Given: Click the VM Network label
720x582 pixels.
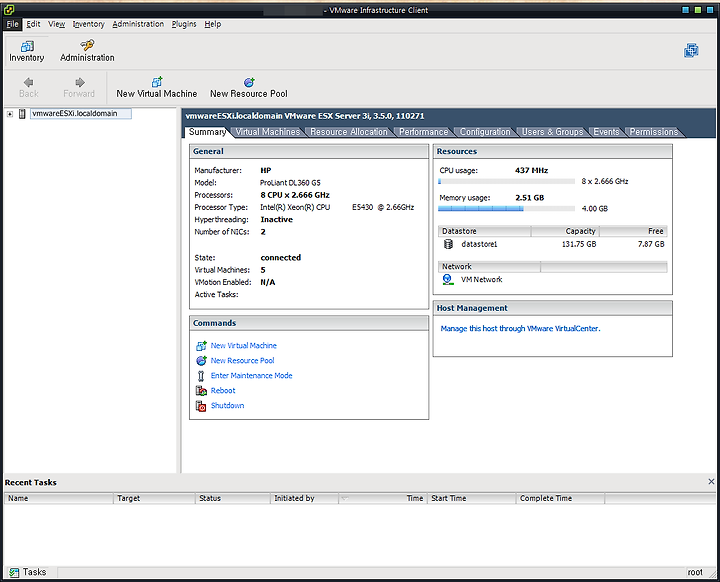Looking at the screenshot, I should coord(481,279).
